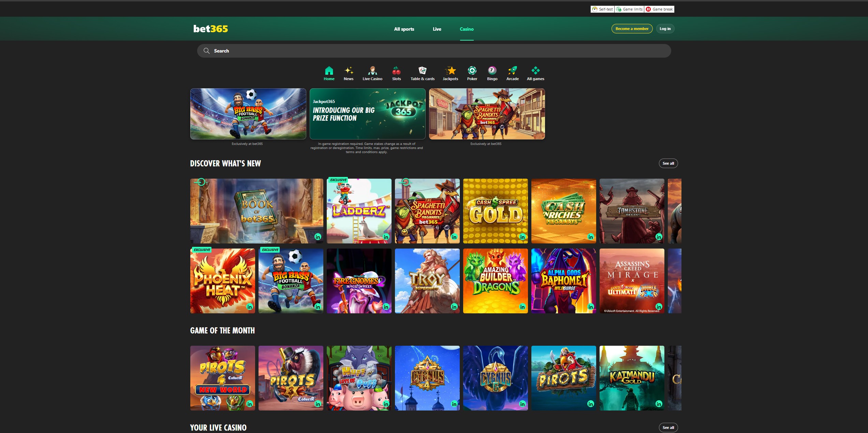868x433 pixels.
Task: Open the Self-test tool
Action: coord(603,9)
